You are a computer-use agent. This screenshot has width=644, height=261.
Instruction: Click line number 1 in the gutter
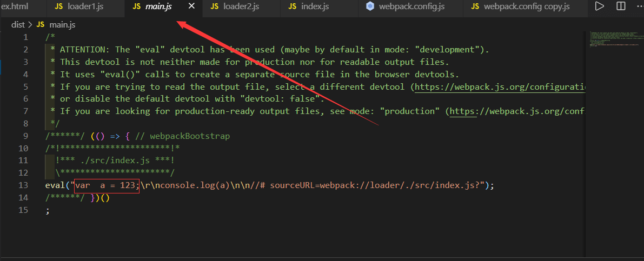click(x=26, y=37)
